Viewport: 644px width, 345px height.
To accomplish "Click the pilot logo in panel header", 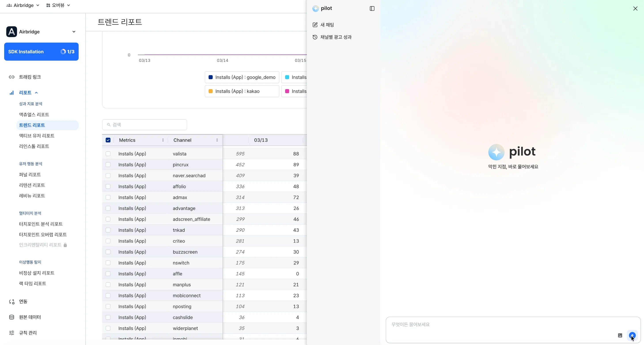I will 316,8.
